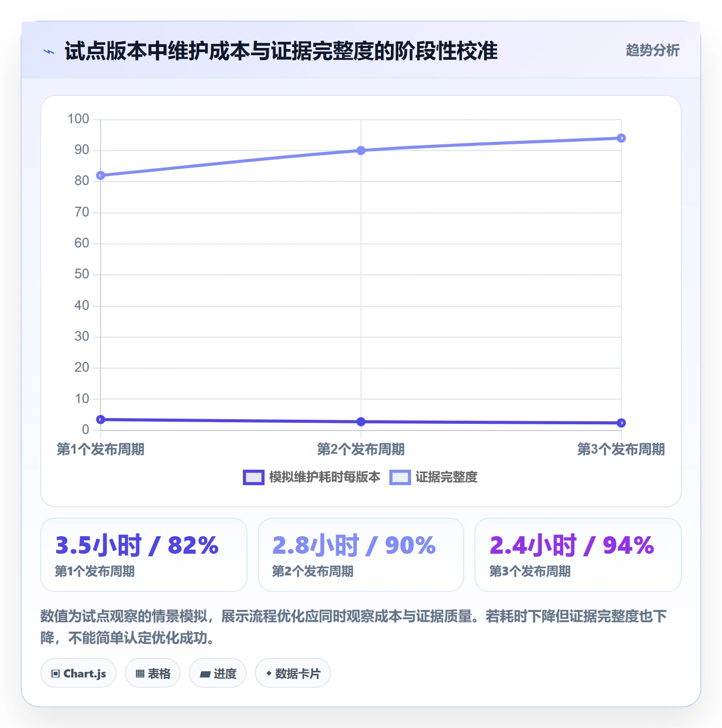The height and width of the screenshot is (728, 722).
Task: Click the 50 y-axis tick label
Action: click(82, 274)
